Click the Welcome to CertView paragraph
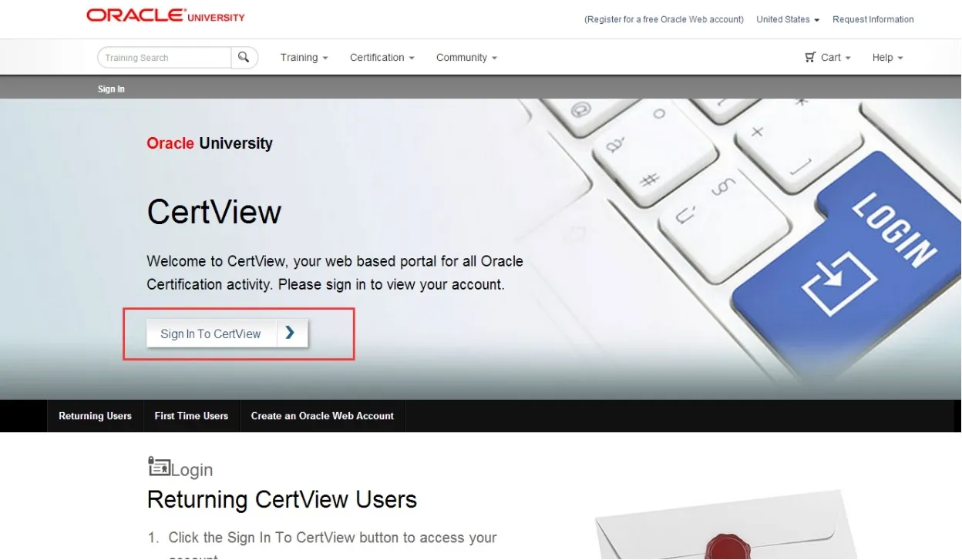962x560 pixels. tap(335, 273)
